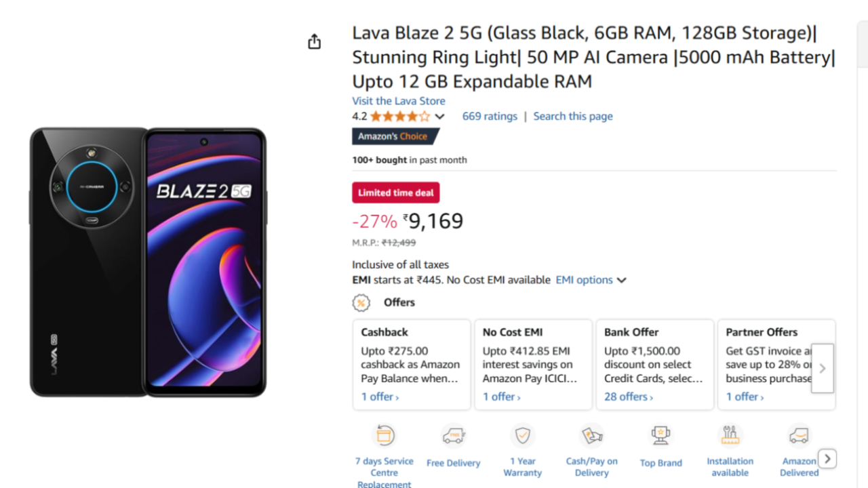The height and width of the screenshot is (488, 868).
Task: Click the Amazon's Choice badge
Action: [393, 136]
